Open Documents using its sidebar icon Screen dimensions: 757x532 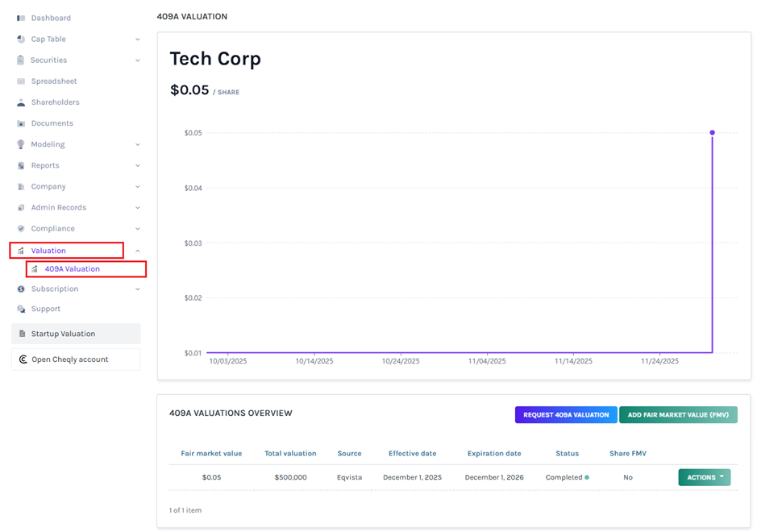click(20, 123)
